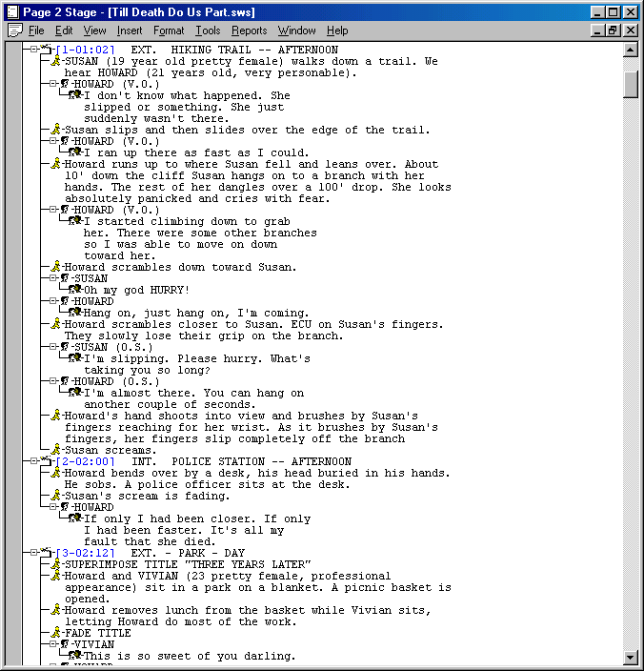This screenshot has width=644, height=671.
Task: Click the dialogue icon beside 'Oh my god HURRY!'
Action: (75, 290)
